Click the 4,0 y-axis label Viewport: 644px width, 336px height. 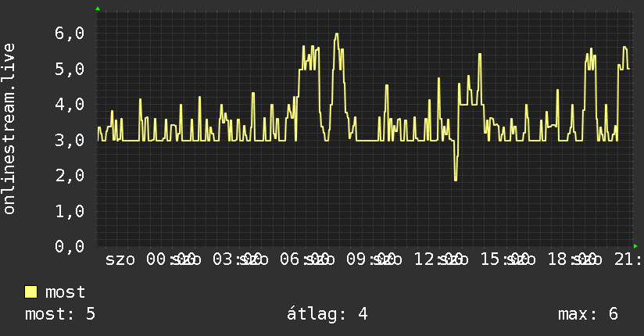click(x=70, y=105)
